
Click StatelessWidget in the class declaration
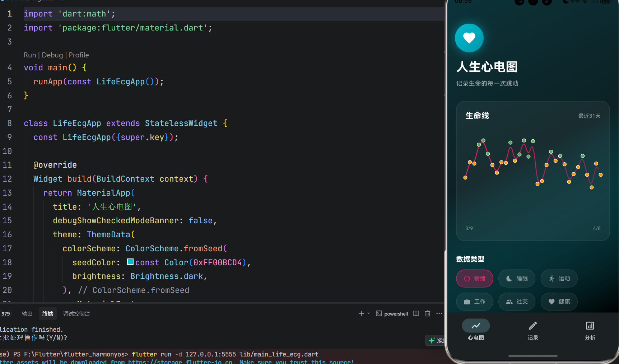click(181, 123)
